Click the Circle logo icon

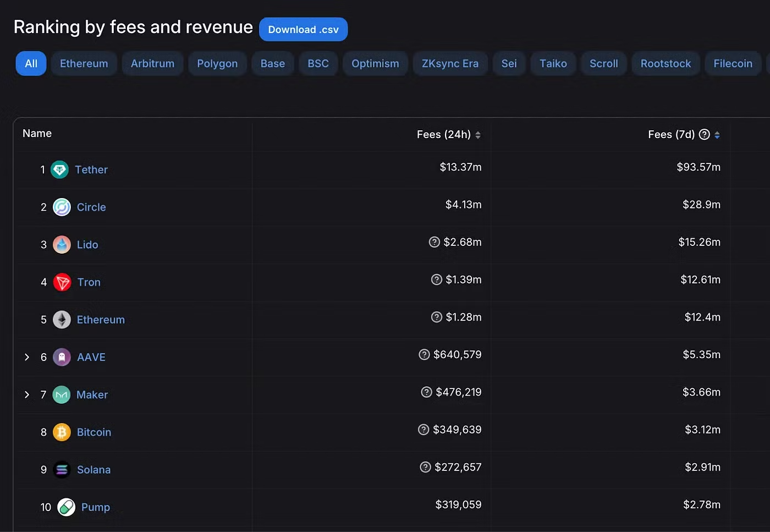[x=62, y=207]
